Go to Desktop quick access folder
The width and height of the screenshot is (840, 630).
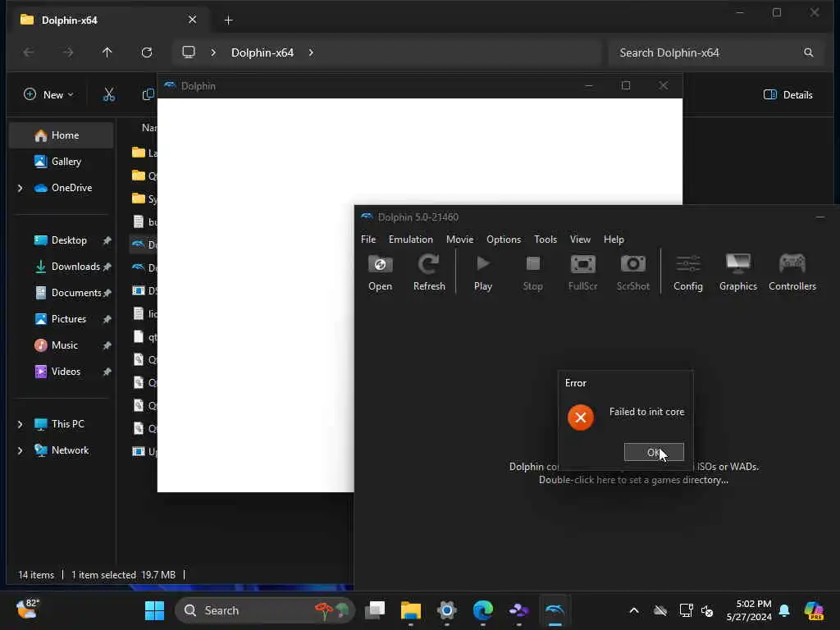coord(61,240)
